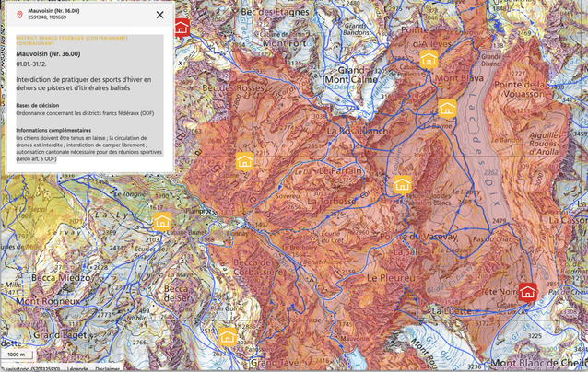Click the red hut icon beside the popup
Viewport: 588px width, 372px height.
[182, 27]
